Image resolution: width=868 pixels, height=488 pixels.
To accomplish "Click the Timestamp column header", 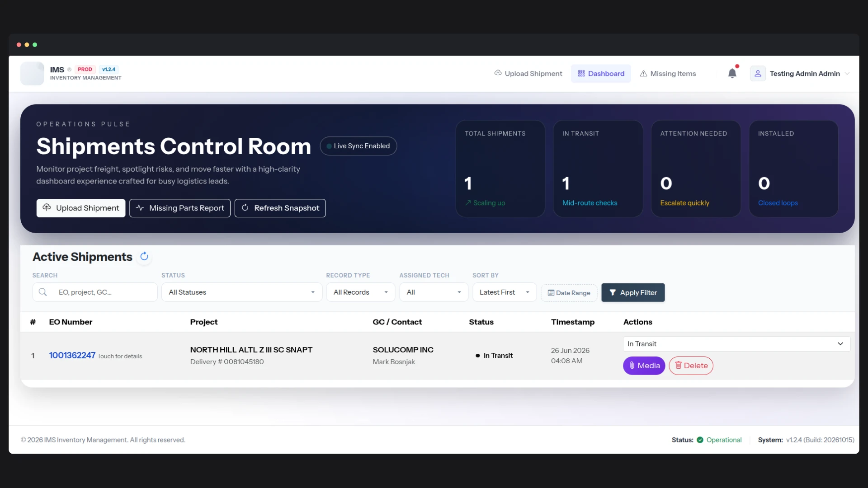I will (573, 322).
